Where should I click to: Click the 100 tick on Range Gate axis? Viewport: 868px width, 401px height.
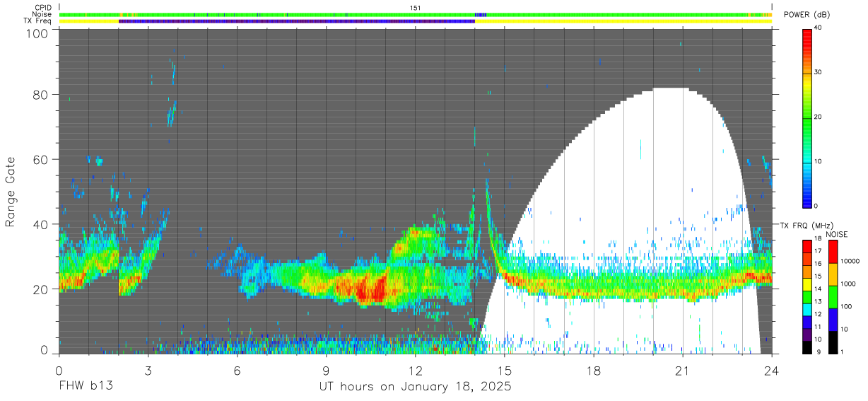[37, 33]
